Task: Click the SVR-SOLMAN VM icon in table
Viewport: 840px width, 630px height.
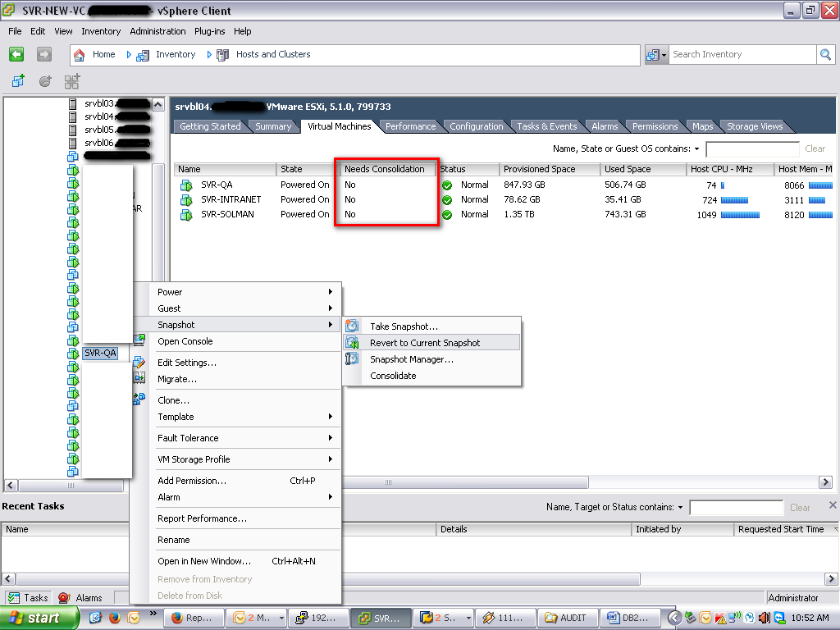Action: click(186, 214)
